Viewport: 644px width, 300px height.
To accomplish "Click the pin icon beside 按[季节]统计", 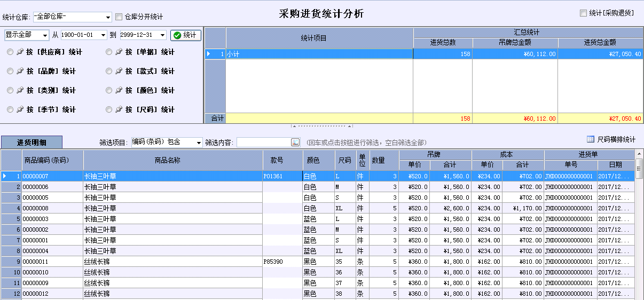I will [20, 109].
